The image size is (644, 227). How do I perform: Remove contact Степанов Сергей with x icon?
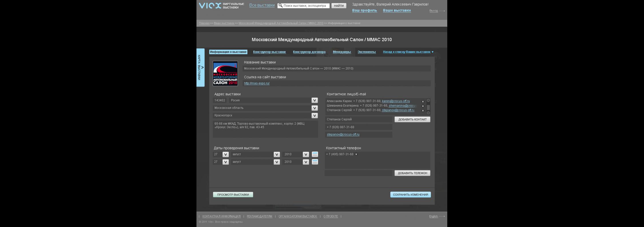tap(423, 111)
